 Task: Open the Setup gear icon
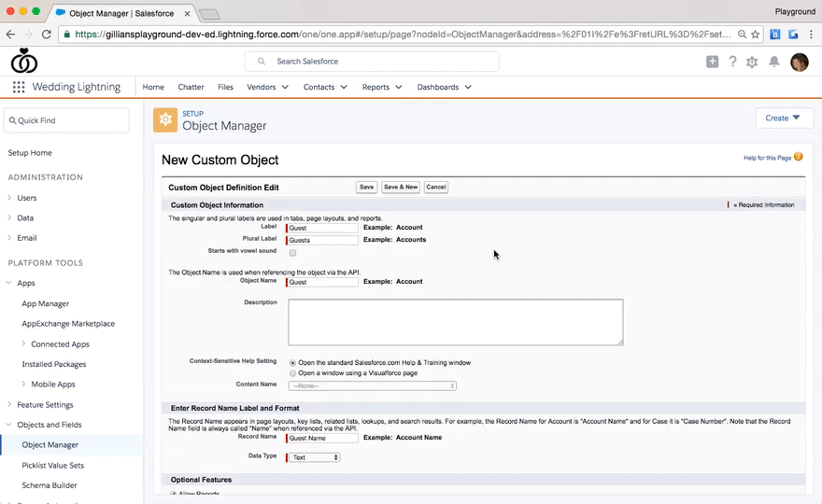tap(752, 63)
